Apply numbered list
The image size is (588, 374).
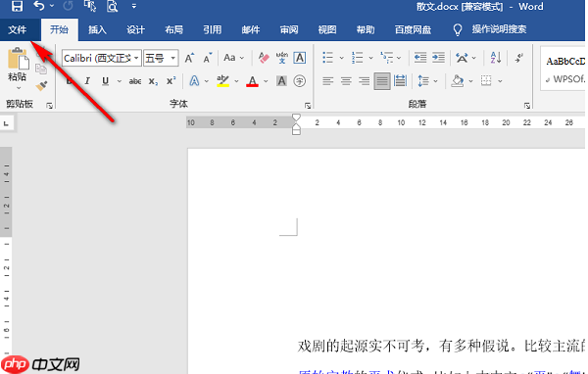click(x=357, y=58)
